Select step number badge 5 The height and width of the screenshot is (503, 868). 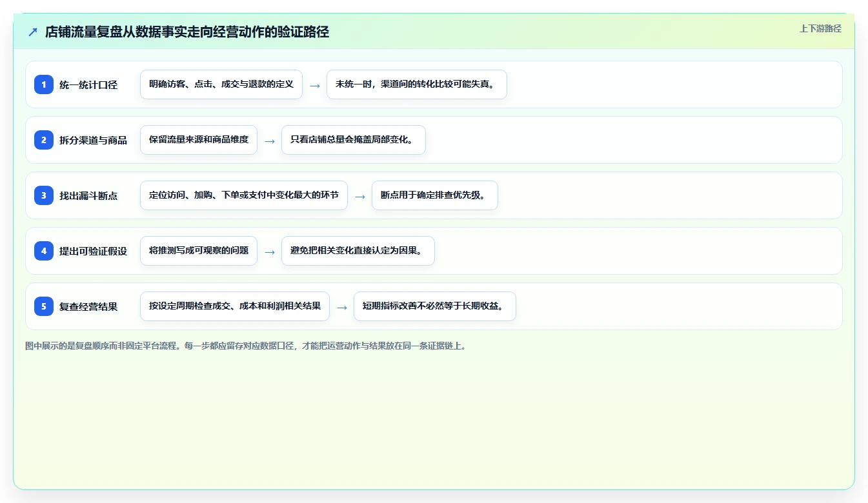click(44, 306)
